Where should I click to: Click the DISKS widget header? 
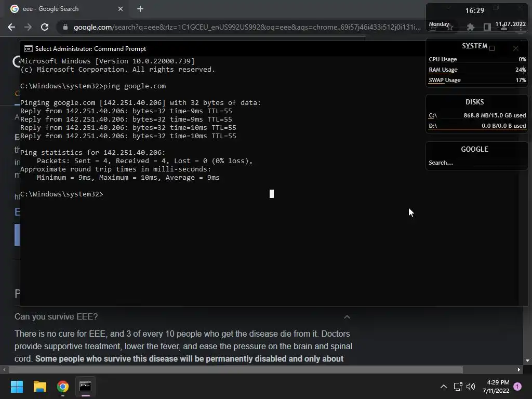click(474, 102)
